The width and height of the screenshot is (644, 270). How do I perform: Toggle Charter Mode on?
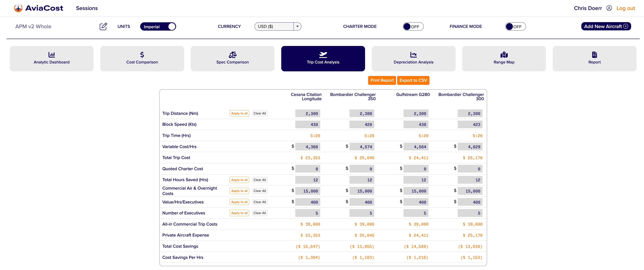(413, 26)
